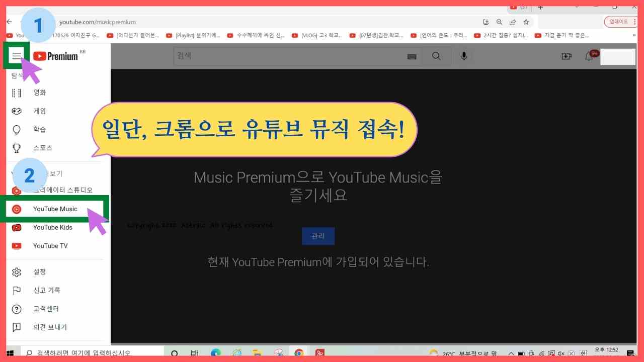Screen dimensions: 644x362
Task: Click install app icon in address bar
Action: 486,22
